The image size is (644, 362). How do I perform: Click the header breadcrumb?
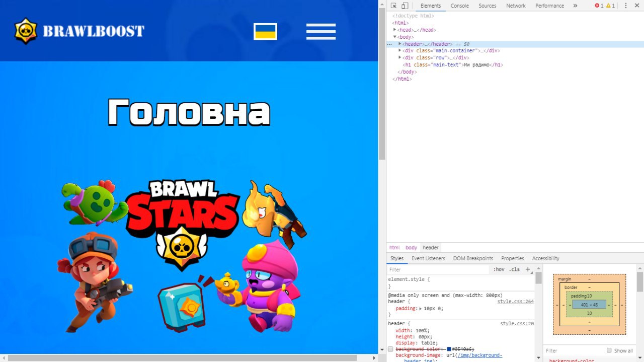click(x=431, y=248)
